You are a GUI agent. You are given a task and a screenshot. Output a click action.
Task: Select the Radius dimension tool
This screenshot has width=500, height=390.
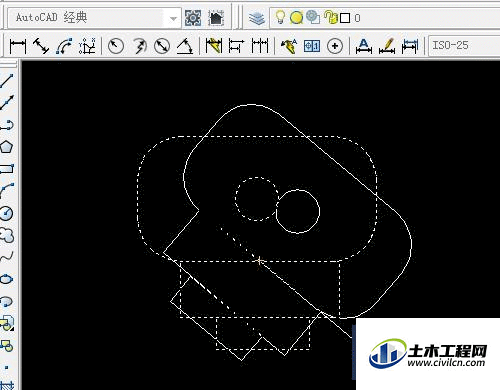116,46
